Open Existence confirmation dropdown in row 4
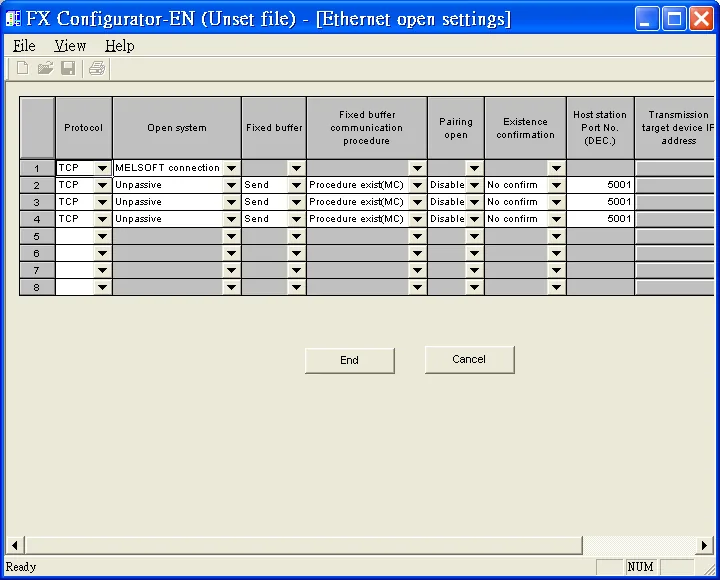Image resolution: width=720 pixels, height=580 pixels. pos(557,219)
